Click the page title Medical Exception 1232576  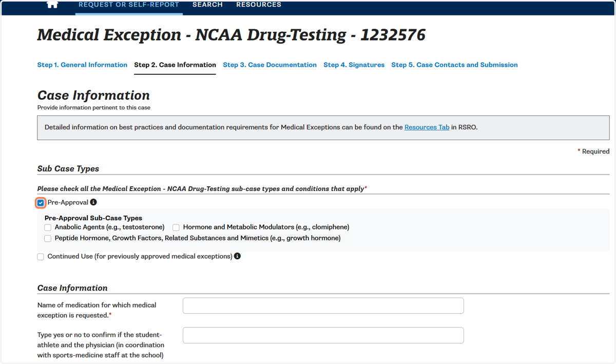click(232, 35)
